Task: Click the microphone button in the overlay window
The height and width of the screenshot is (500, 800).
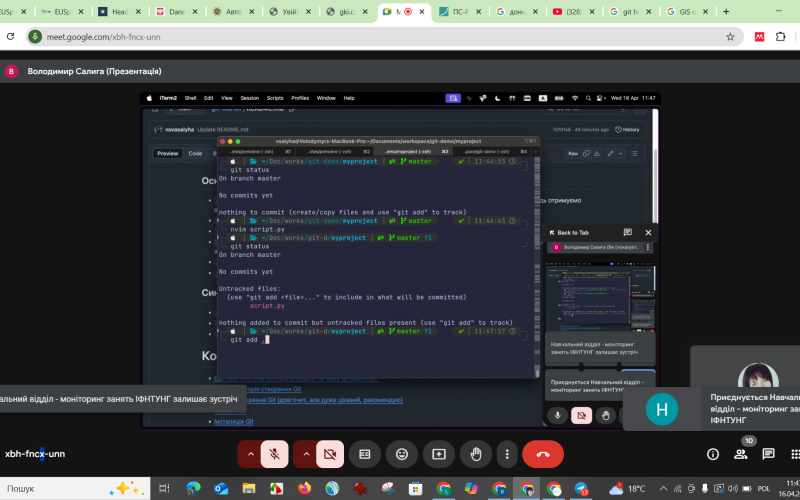Action: (557, 415)
